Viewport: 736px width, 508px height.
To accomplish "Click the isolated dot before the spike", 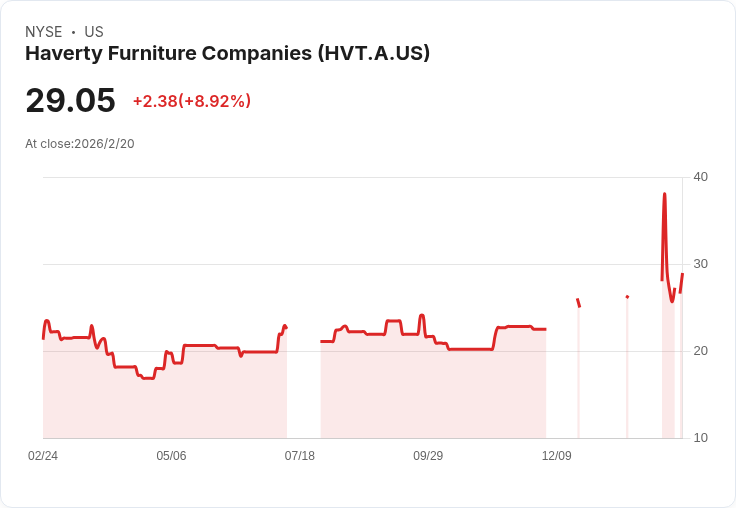I will click(627, 297).
